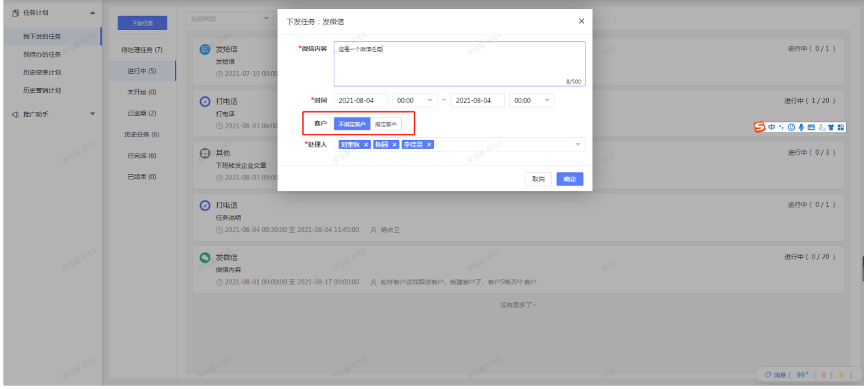The image size is (864, 389).
Task: Click the 任务说明 task title 打电话
Action: 226,206
